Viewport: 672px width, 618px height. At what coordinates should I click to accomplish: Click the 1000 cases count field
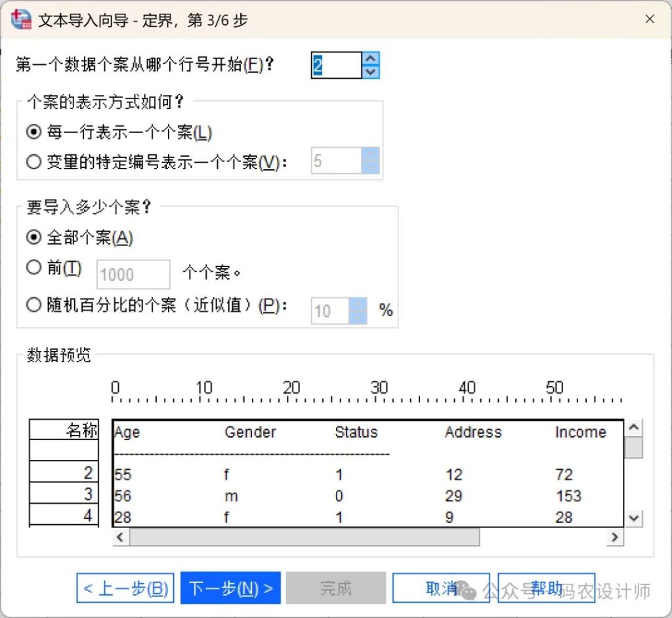click(133, 275)
